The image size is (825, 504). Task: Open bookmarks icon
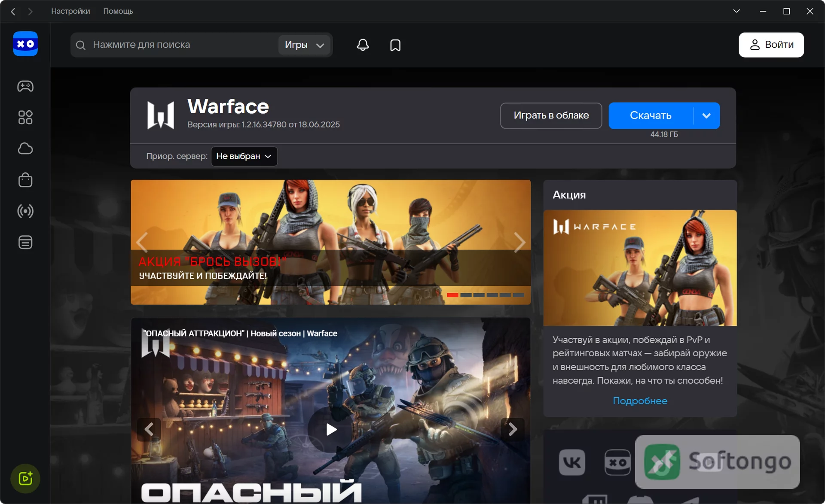pos(395,45)
